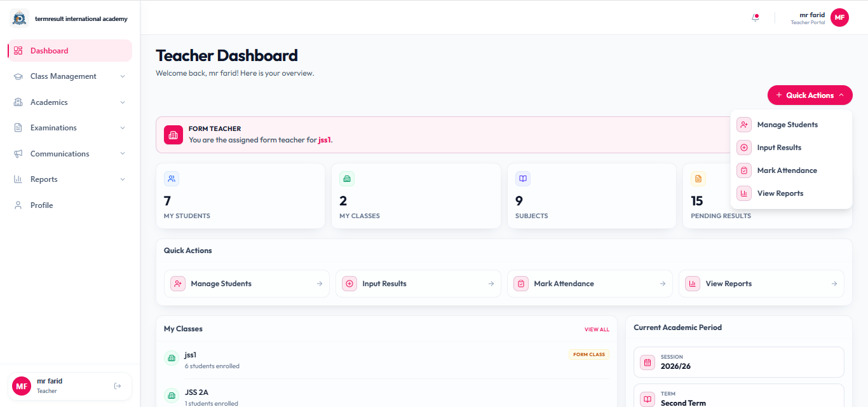
Task: Click the Second Term text
Action: pos(683,403)
